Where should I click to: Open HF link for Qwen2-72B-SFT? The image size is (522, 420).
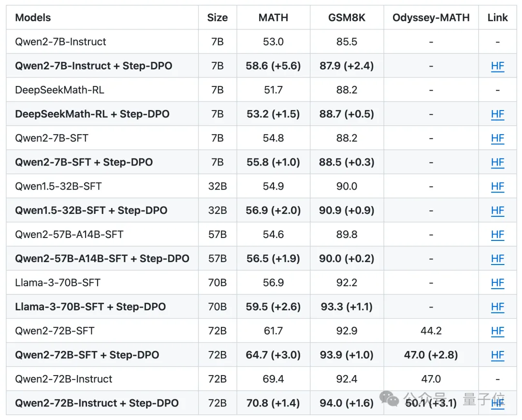pyautogui.click(x=497, y=331)
